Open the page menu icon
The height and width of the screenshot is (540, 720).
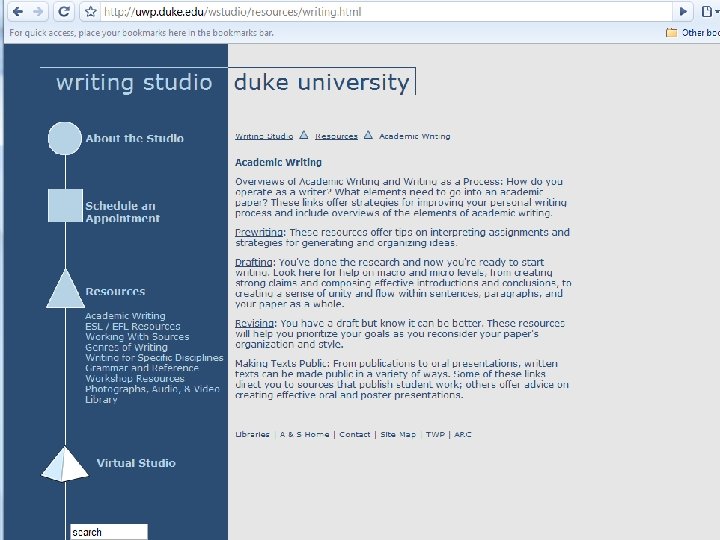pyautogui.click(x=709, y=11)
